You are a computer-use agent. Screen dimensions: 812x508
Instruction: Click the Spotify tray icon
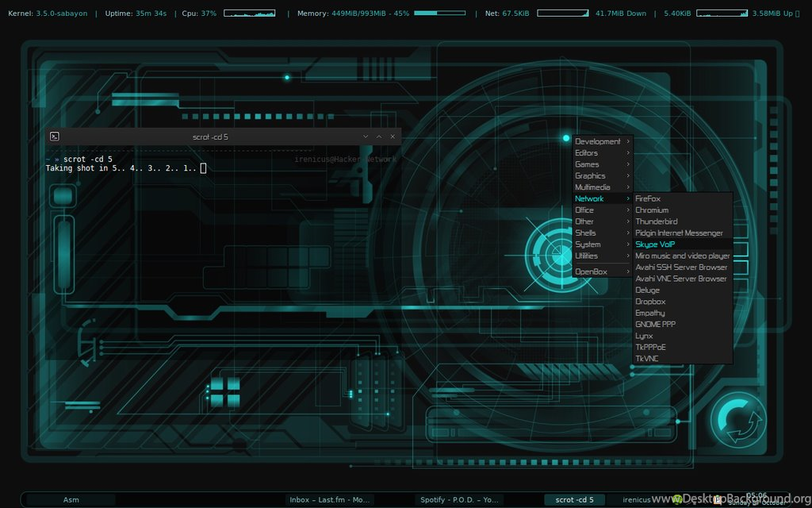(678, 500)
